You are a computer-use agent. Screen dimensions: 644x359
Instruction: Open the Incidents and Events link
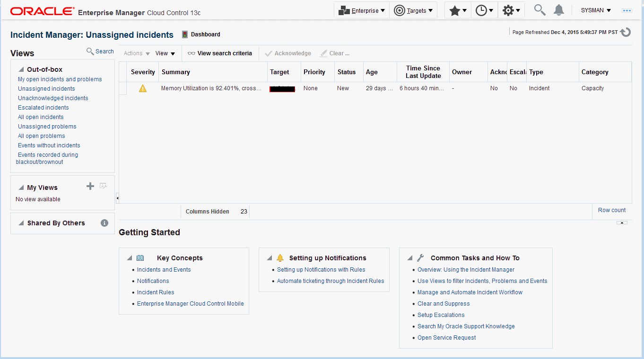pyautogui.click(x=164, y=270)
